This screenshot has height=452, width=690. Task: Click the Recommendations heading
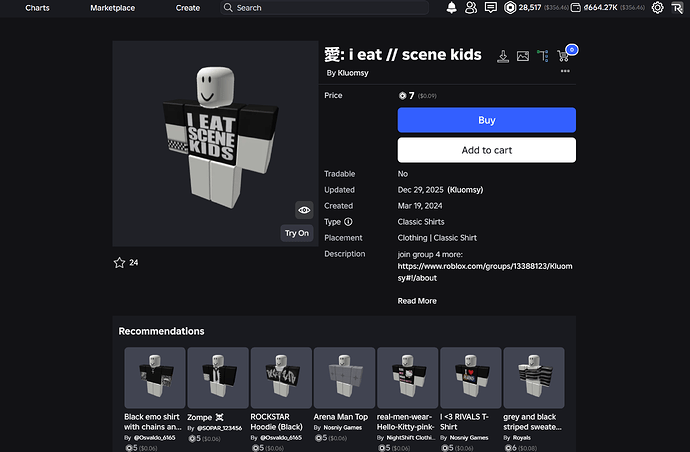161,331
